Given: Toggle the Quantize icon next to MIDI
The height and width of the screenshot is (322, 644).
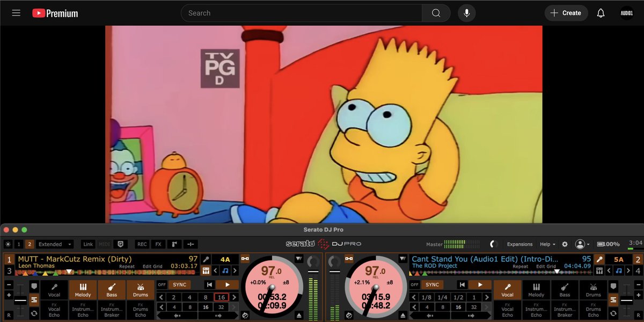Looking at the screenshot, I should tap(120, 244).
